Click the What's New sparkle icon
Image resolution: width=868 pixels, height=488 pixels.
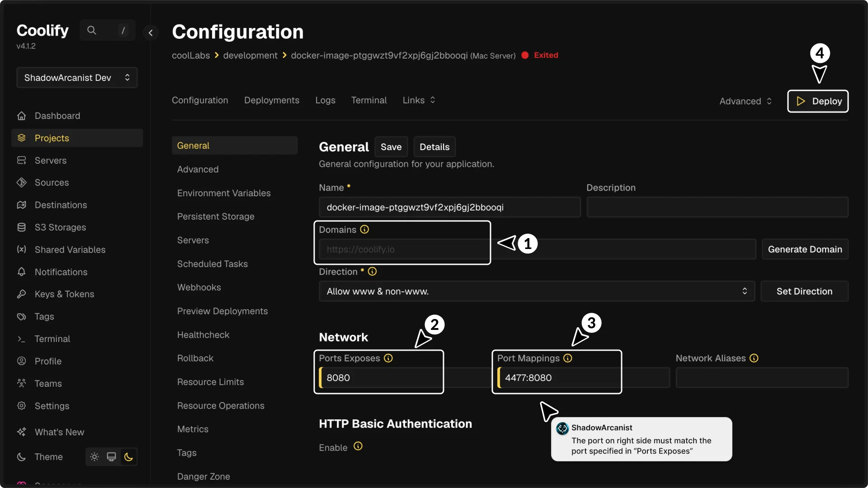21,432
